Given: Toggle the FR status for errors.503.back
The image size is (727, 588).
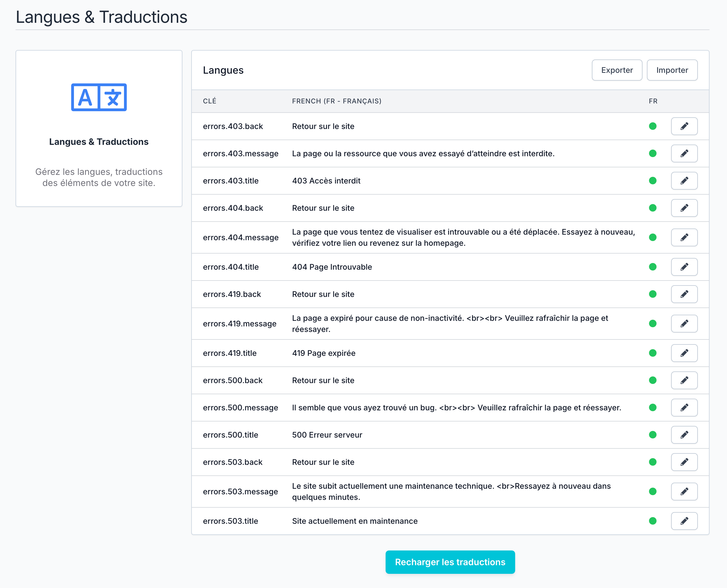Looking at the screenshot, I should 652,462.
